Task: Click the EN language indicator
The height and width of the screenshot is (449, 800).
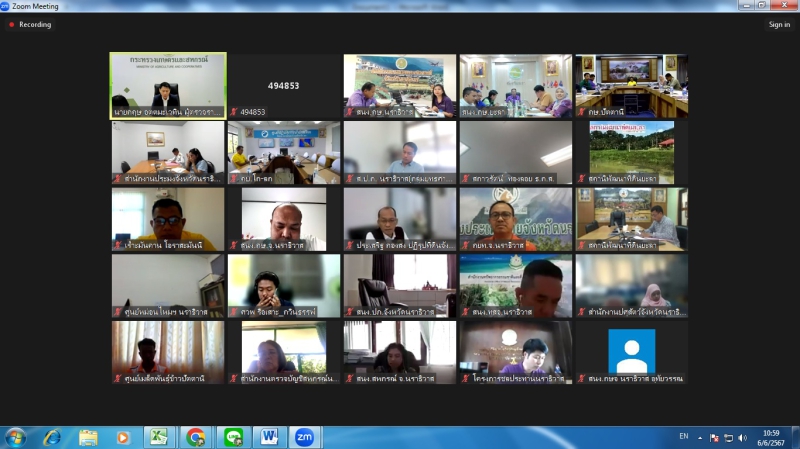Action: pos(684,437)
